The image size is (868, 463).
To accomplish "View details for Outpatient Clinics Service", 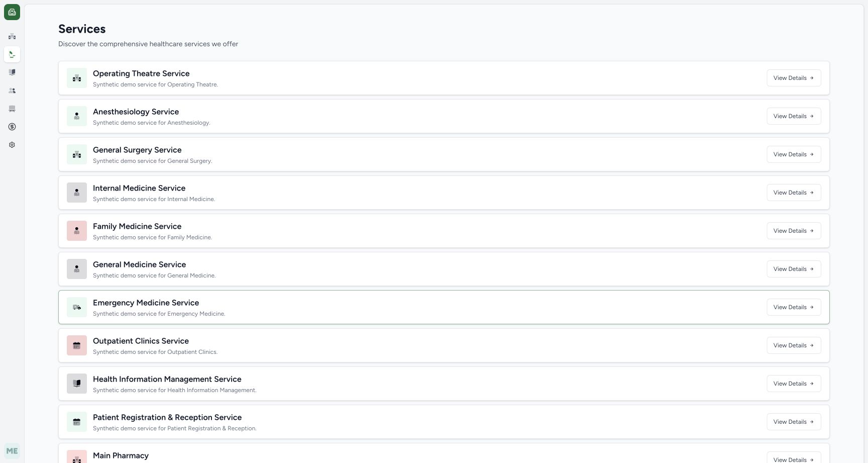I will point(794,345).
